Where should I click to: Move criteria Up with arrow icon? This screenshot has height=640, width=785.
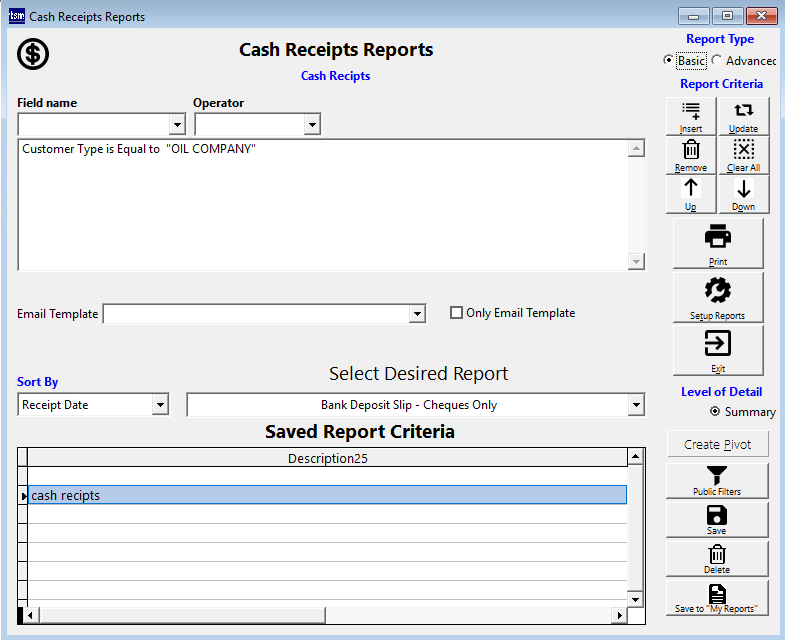coord(691,194)
